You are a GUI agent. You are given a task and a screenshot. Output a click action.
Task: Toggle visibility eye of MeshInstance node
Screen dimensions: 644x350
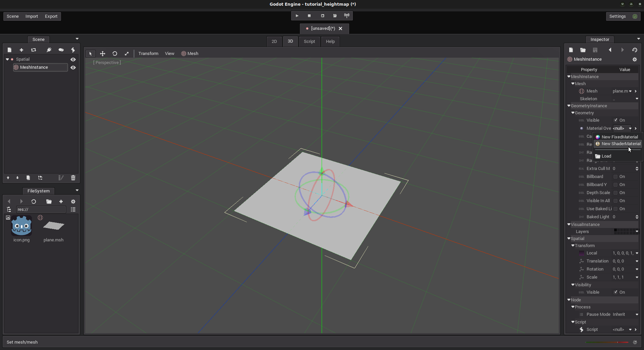[x=73, y=67]
